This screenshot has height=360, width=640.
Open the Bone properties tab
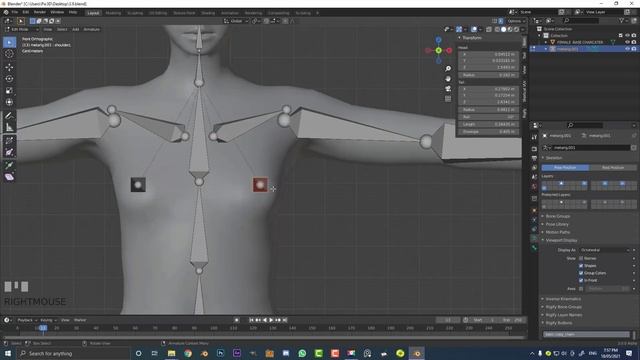click(534, 248)
